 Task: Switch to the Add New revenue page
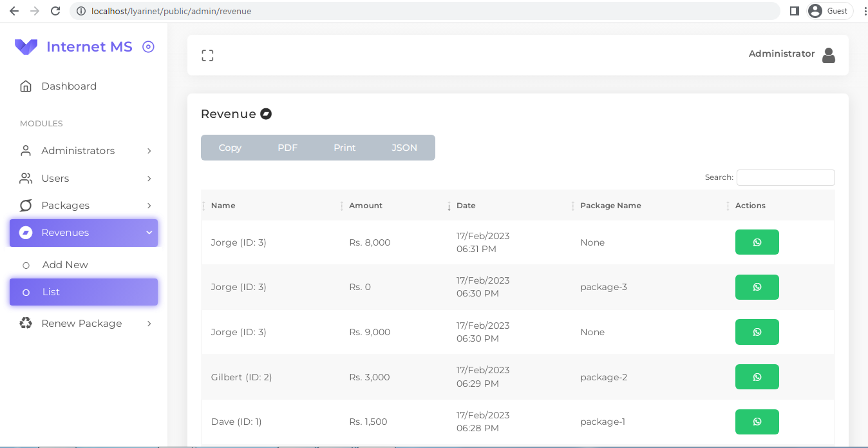click(65, 264)
